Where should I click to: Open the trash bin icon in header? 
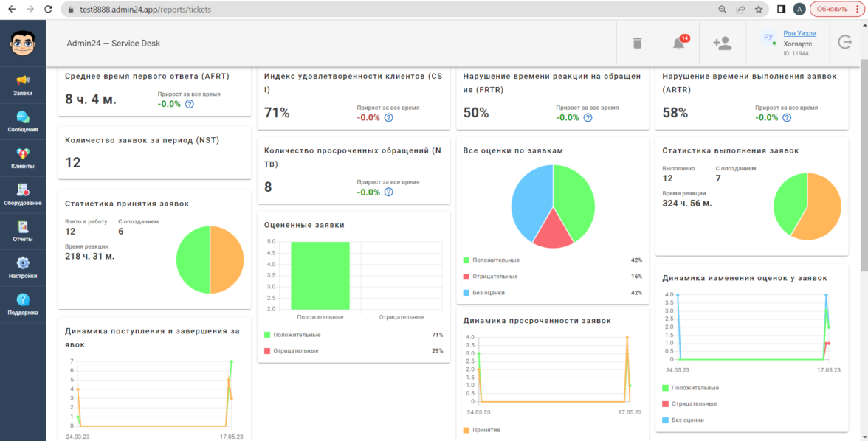[x=637, y=44]
